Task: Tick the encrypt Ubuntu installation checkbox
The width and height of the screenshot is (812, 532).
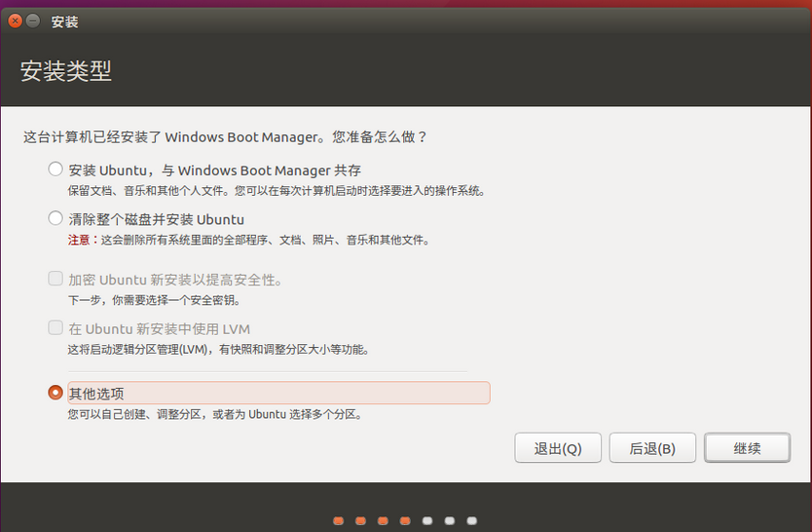Action: click(55, 279)
